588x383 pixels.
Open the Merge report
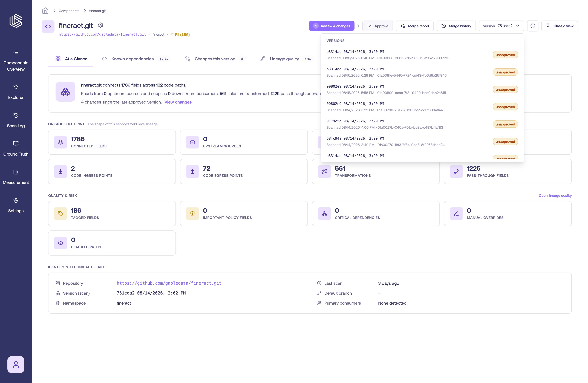[415, 26]
